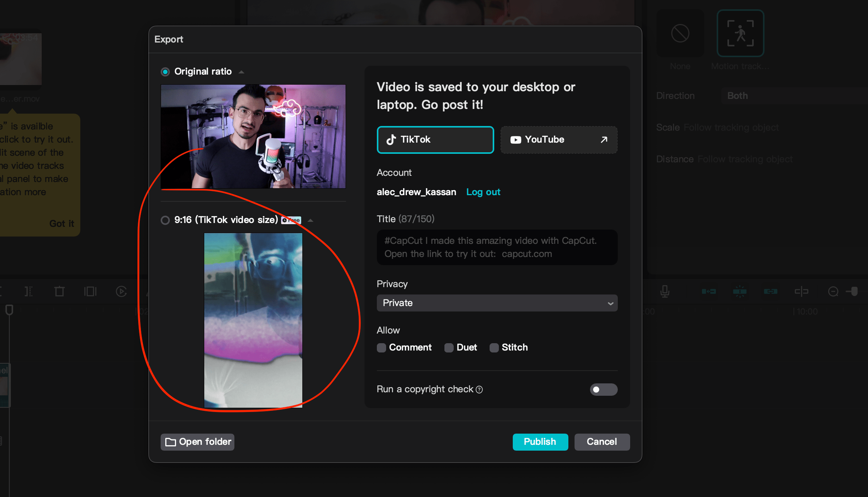Image resolution: width=868 pixels, height=497 pixels.
Task: Collapse the Original ratio preview
Action: click(241, 71)
